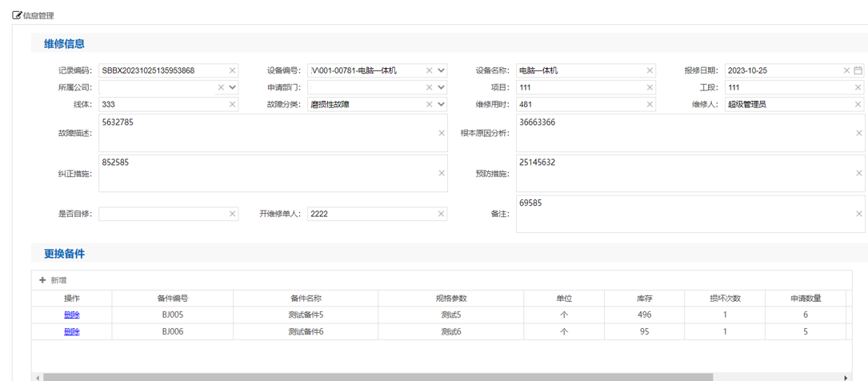Click the 测试6 specification cell
The height and width of the screenshot is (381, 868).
pos(451,331)
